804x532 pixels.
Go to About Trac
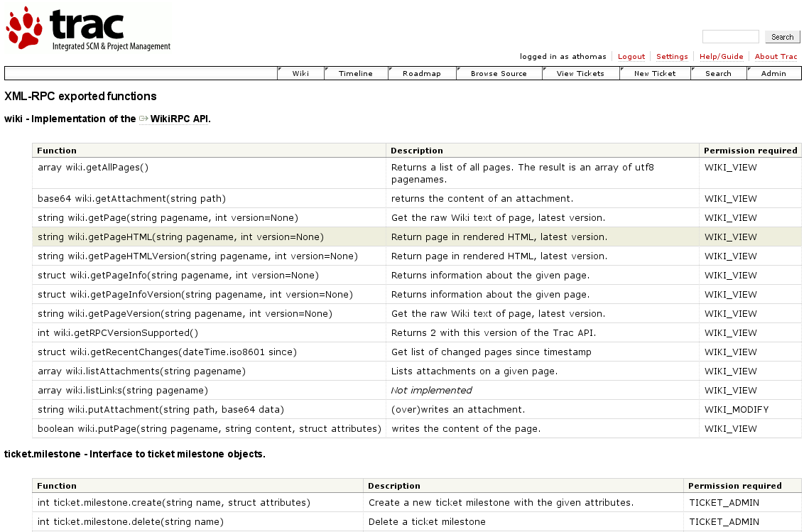pos(776,57)
